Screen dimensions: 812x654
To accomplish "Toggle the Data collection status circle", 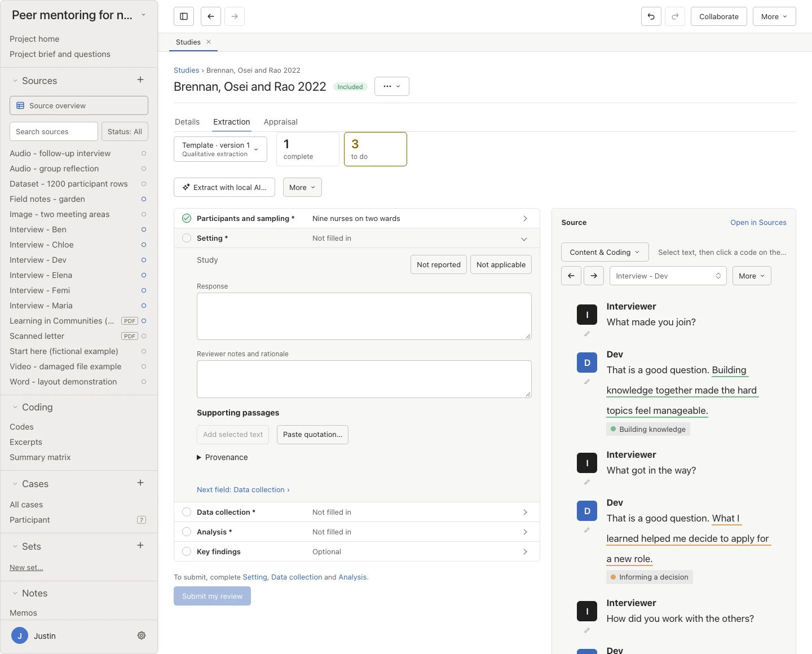I will [x=187, y=512].
